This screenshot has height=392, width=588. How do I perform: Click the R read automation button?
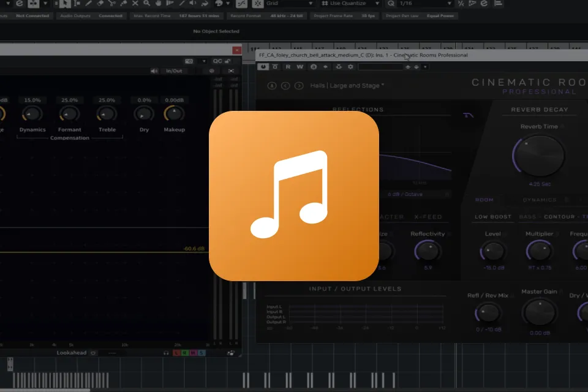(x=288, y=67)
